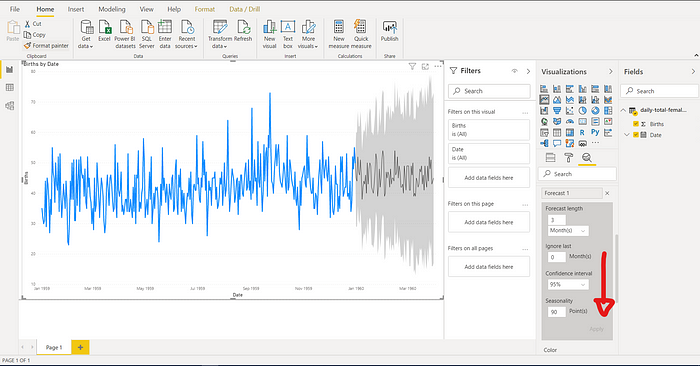Pick the ribbon chart visual
700x366 pixels.
click(608, 100)
